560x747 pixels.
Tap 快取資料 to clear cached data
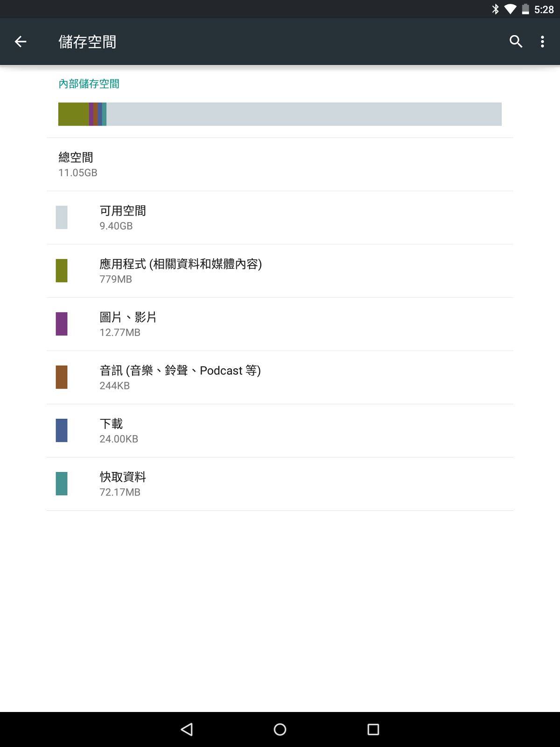[280, 484]
